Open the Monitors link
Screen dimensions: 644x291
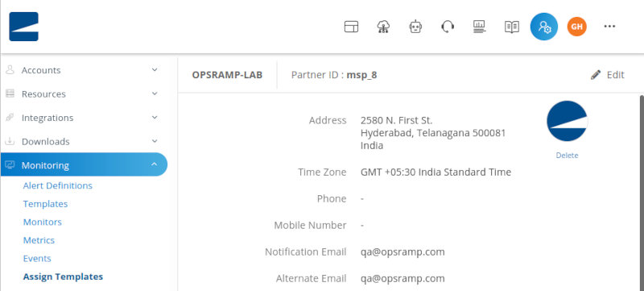[43, 222]
